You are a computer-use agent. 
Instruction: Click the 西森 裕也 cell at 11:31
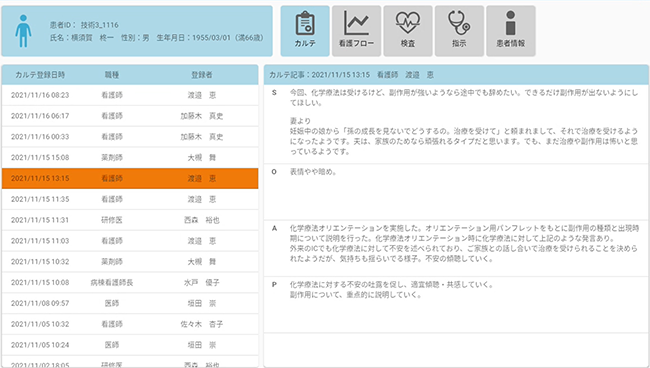point(201,220)
